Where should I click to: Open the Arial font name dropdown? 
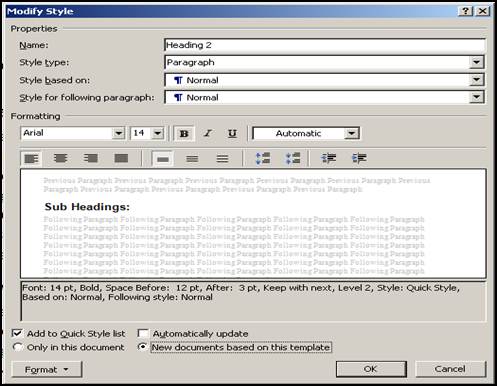(118, 133)
